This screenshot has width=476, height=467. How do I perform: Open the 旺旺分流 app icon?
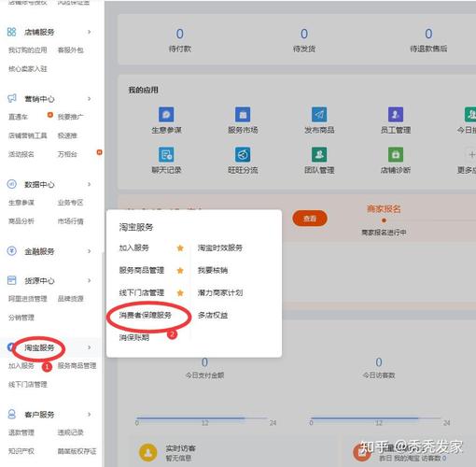tap(243, 154)
